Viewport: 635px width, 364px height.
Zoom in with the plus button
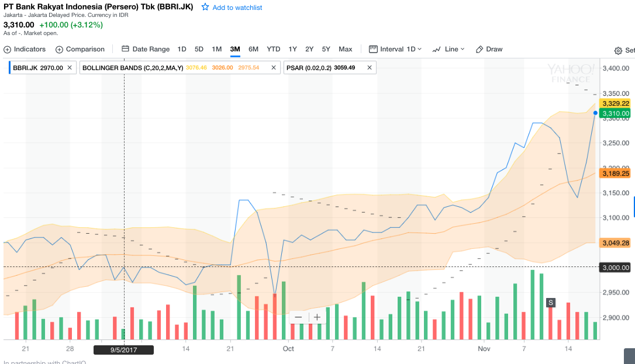pos(317,317)
